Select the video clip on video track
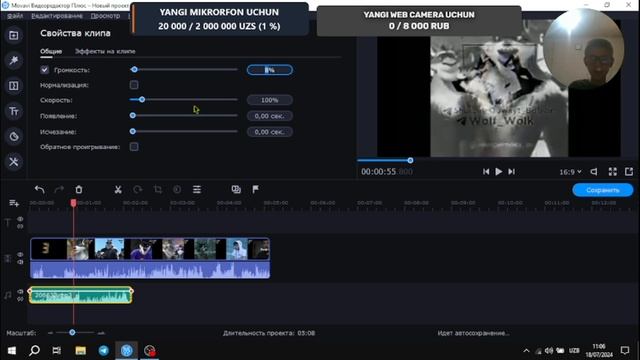The width and height of the screenshot is (640, 360). 150,258
